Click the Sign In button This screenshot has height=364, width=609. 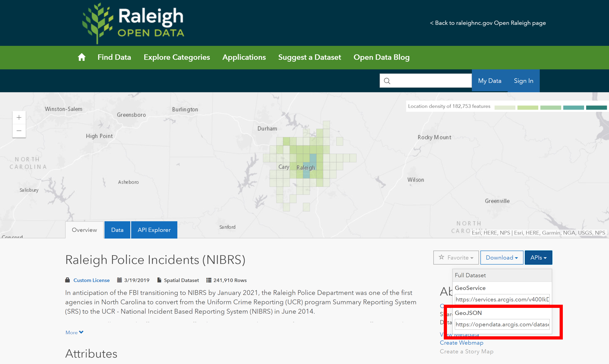[523, 81]
